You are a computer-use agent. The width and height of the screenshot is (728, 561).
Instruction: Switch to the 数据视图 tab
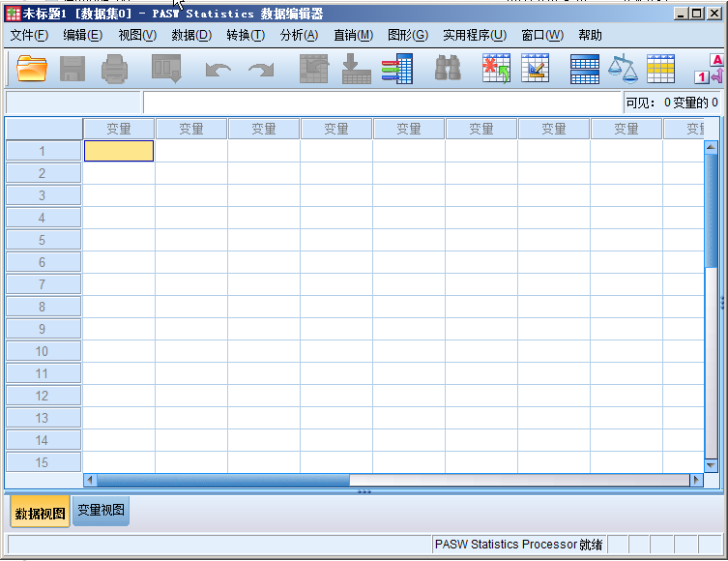[40, 512]
